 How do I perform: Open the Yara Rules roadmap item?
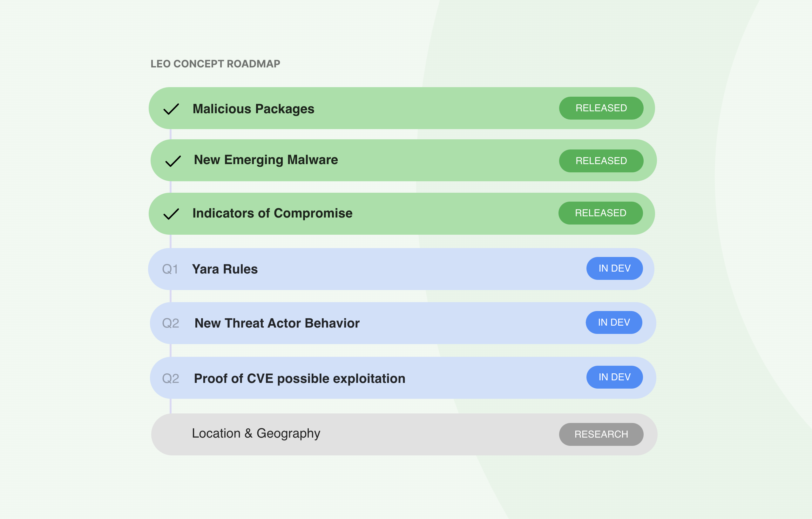[x=225, y=269]
